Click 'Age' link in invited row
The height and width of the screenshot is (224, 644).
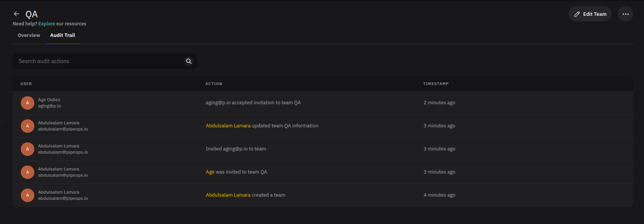coord(210,172)
